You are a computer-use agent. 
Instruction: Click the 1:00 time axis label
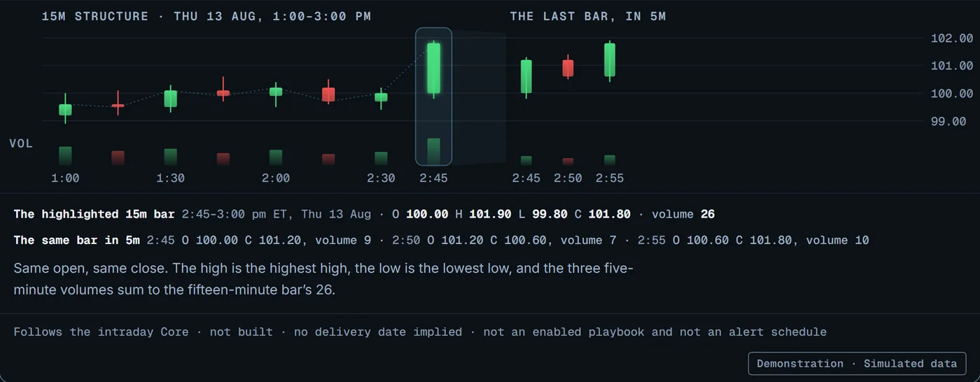pos(65,178)
